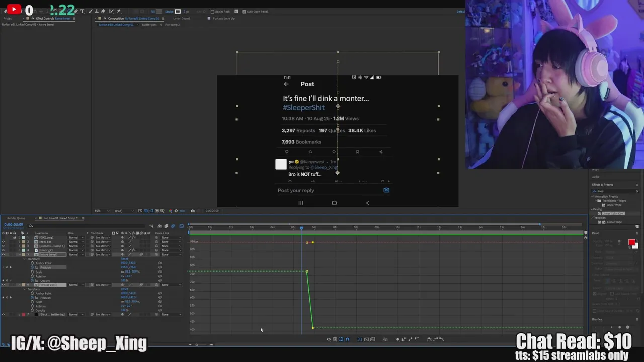The image size is (644, 362).
Task: Select the Eraser tool
Action: [103, 11]
